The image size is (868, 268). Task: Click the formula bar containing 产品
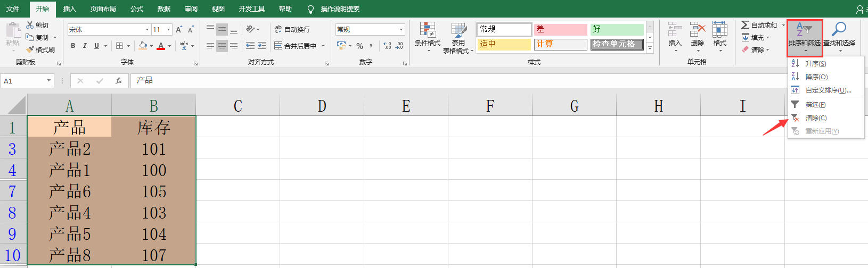click(458, 80)
